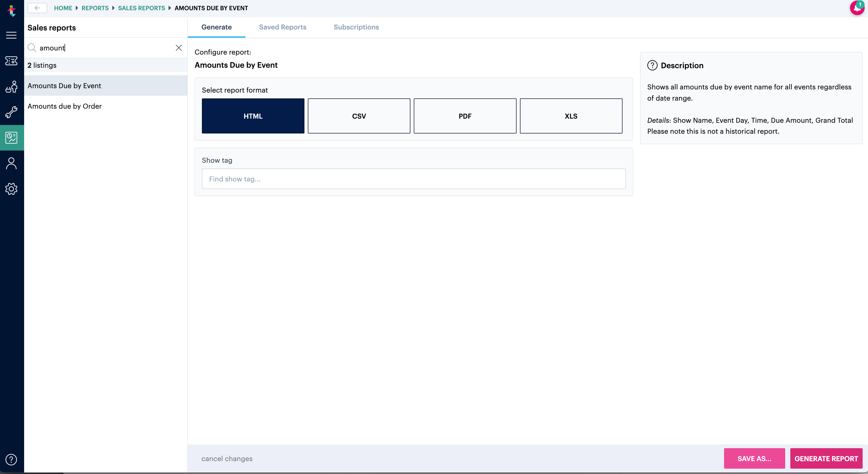Open the account profile icon in sidebar
Screen dimensions: 868x474
11,163
